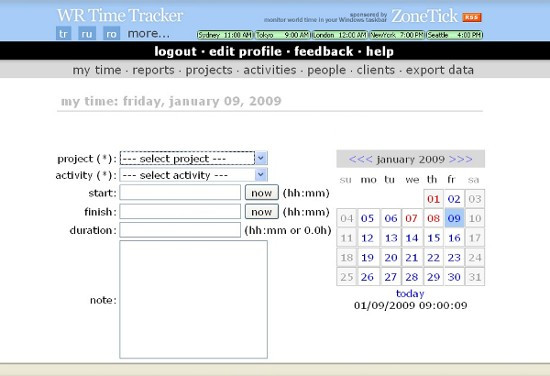The width and height of the screenshot is (550, 376).
Task: Select January 30 in the calendar
Action: 454,277
